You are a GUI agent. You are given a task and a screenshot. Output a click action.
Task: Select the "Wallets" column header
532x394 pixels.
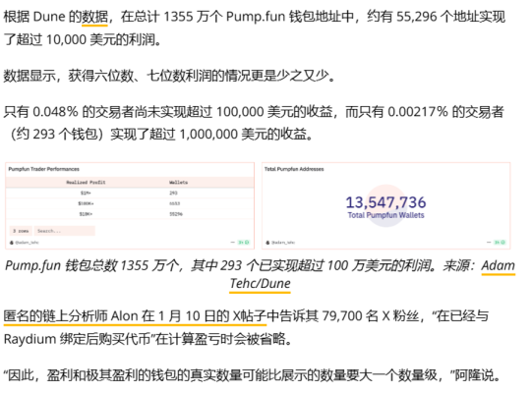(178, 183)
